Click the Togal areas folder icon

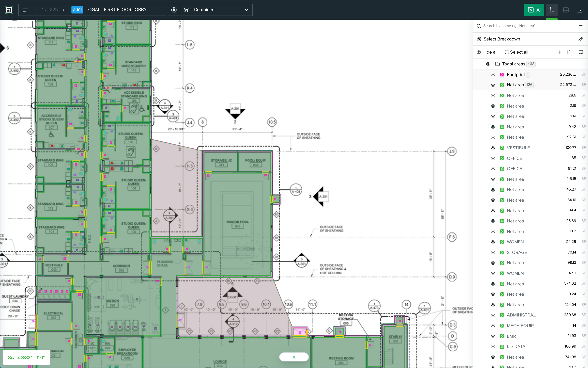pyautogui.click(x=497, y=64)
